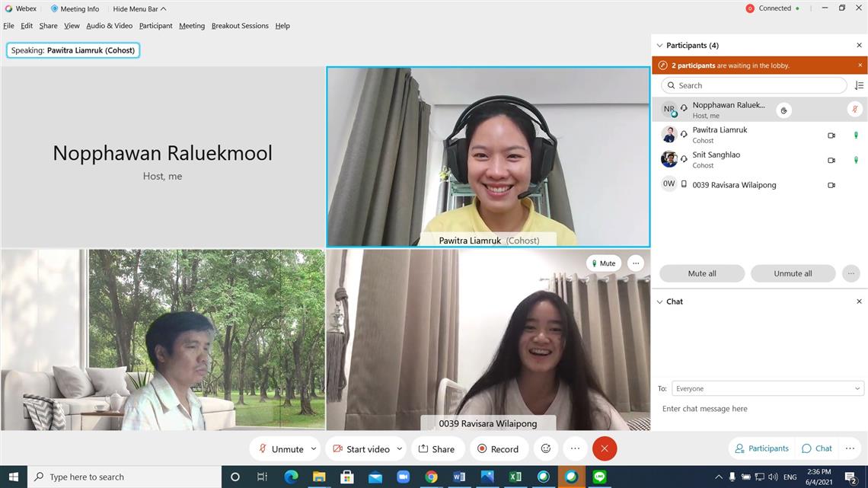Unmute your microphone
Viewport: 868px width, 488px height.
point(280,449)
